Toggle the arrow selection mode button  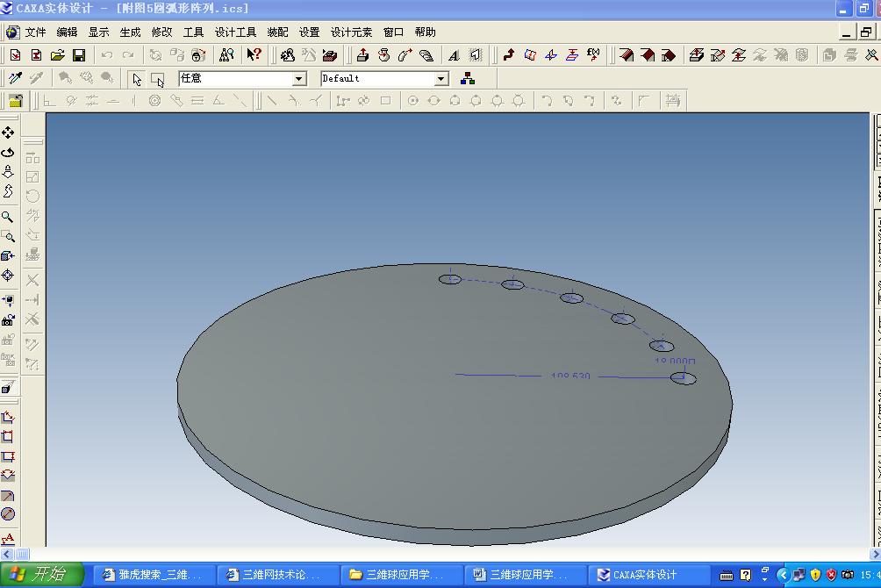click(x=137, y=79)
